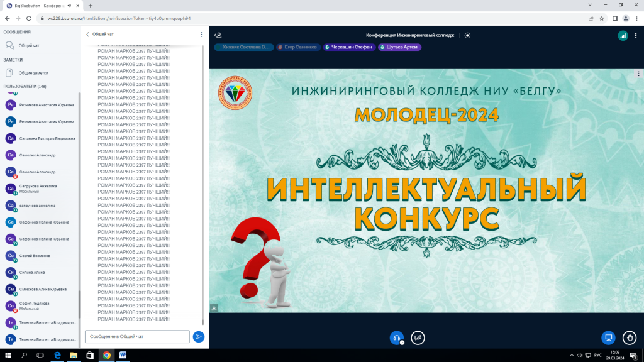This screenshot has height=362, width=644.
Task: Open the connection status indicator
Action: (x=623, y=36)
